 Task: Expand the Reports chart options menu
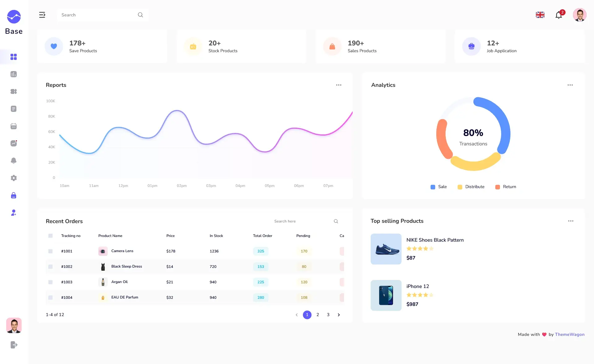[338, 85]
